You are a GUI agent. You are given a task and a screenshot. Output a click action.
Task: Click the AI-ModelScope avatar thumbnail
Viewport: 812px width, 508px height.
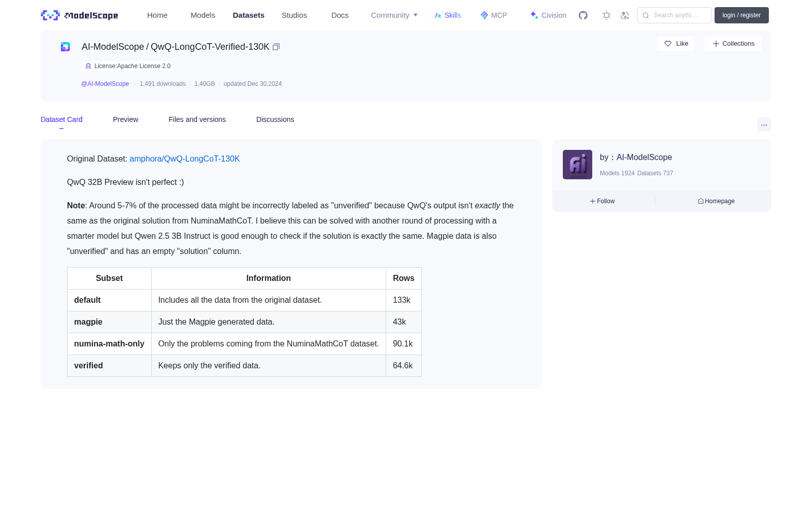coord(578,165)
